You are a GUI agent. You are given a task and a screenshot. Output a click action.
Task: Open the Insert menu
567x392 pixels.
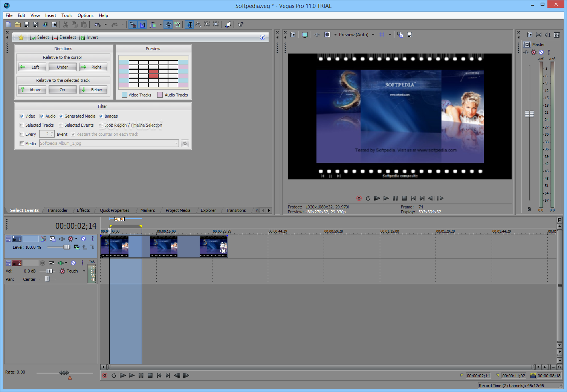tap(50, 15)
